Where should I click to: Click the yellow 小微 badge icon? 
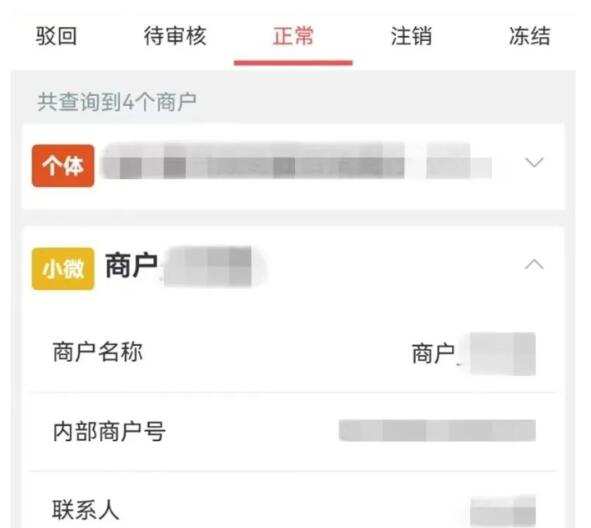(x=63, y=269)
